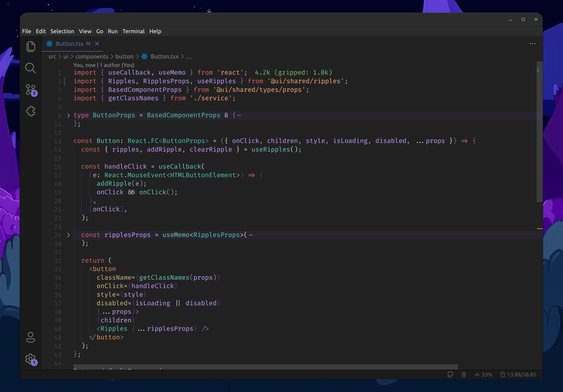
Task: Click the horizontal scrollbar at editor bottom
Action: [x=266, y=367]
